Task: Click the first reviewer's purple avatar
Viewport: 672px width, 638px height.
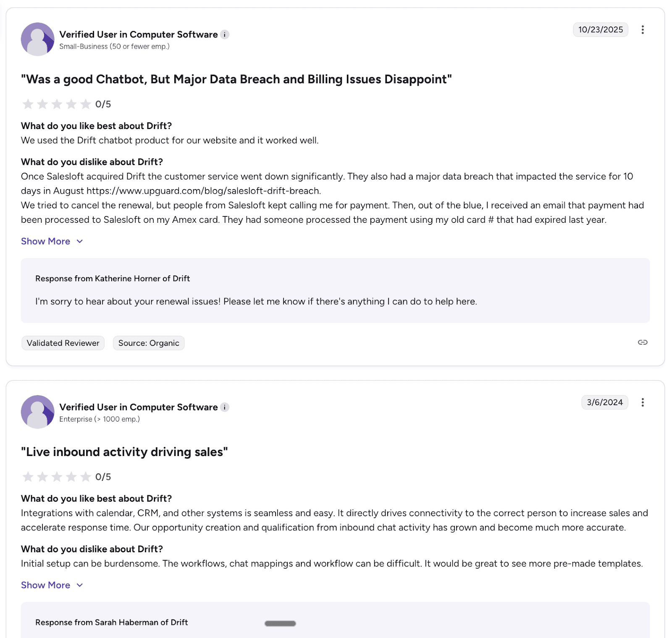Action: click(37, 39)
